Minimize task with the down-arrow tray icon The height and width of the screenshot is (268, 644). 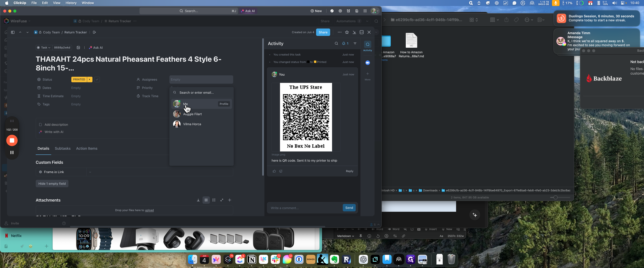click(354, 32)
